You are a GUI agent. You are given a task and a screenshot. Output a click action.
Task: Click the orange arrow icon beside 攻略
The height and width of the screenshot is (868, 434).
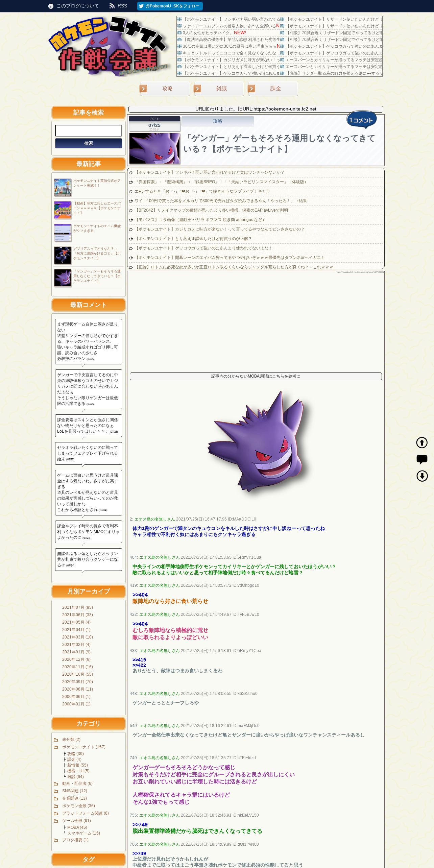143,89
